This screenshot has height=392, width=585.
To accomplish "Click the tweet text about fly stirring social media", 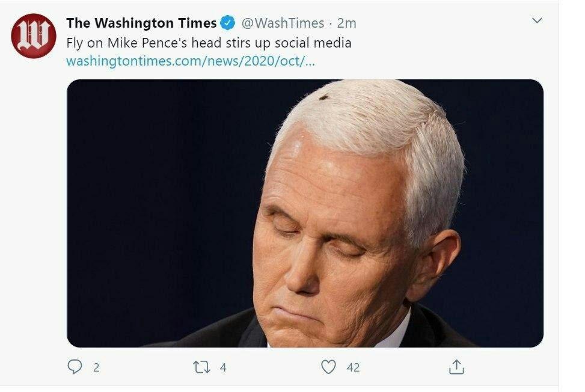I will click(209, 43).
